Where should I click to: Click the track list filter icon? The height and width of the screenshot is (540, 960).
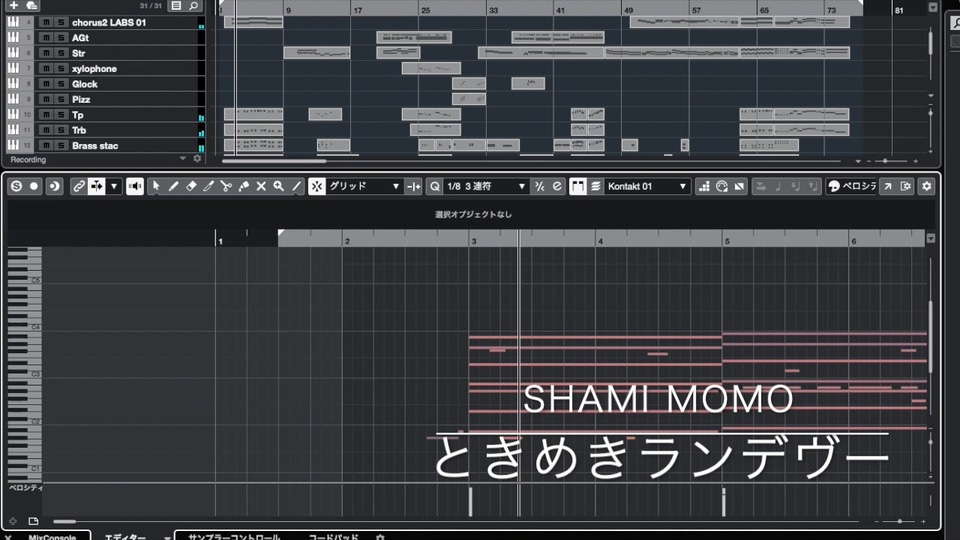[x=176, y=6]
